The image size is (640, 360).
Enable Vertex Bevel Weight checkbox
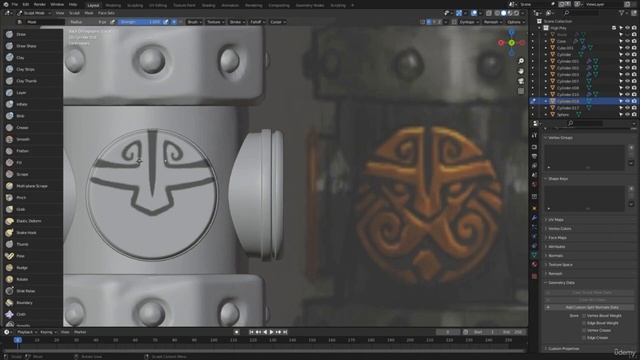pyautogui.click(x=584, y=316)
